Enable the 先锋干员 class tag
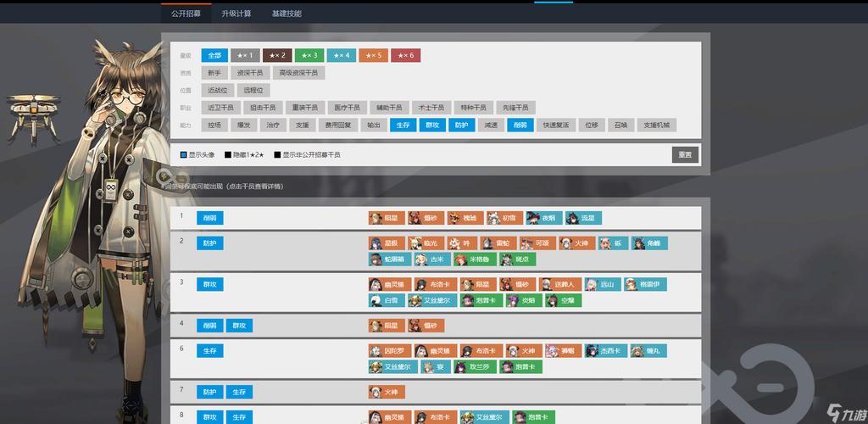 click(x=515, y=108)
